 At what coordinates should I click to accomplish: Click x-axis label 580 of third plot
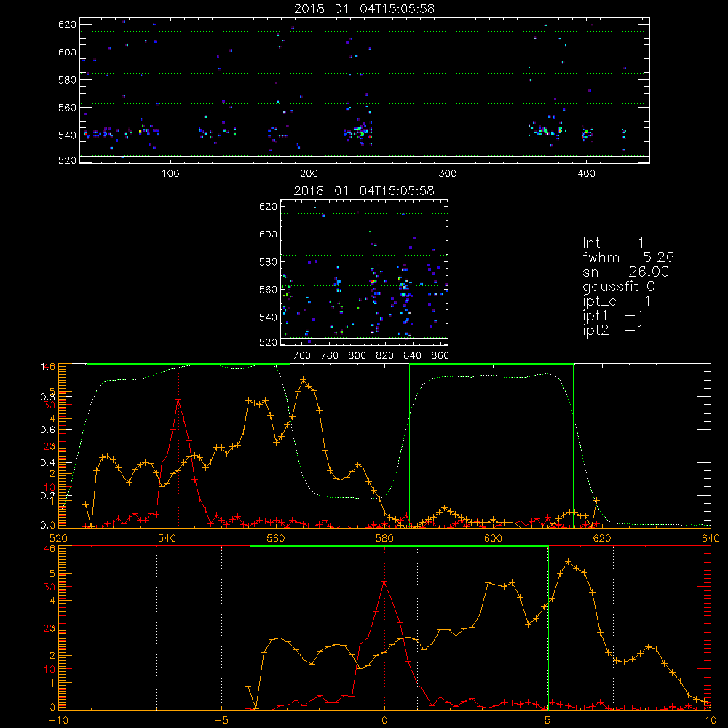(384, 538)
